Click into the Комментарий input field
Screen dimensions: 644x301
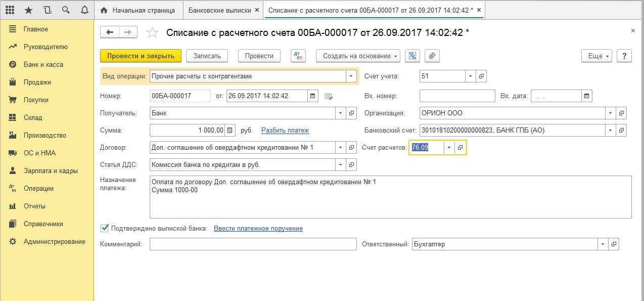[x=253, y=244]
